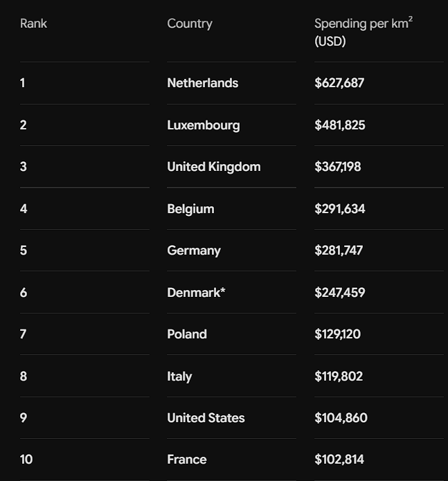Click rank number 10 cell
The height and width of the screenshot is (481, 448).
point(26,460)
